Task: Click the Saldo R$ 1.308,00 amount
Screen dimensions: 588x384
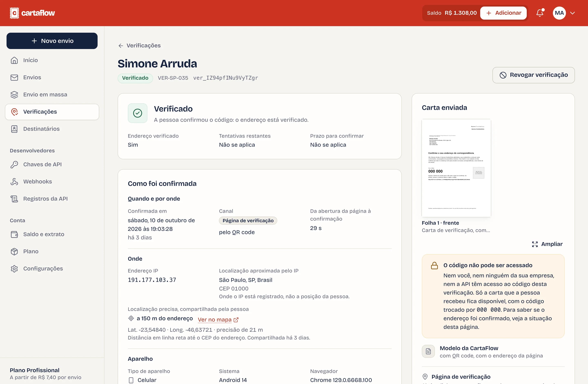Action: (461, 13)
